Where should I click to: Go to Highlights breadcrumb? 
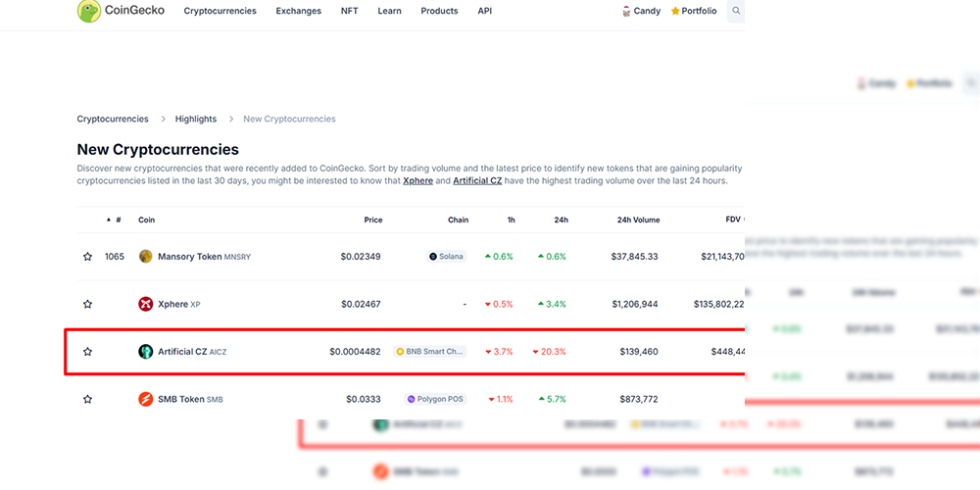pos(196,119)
